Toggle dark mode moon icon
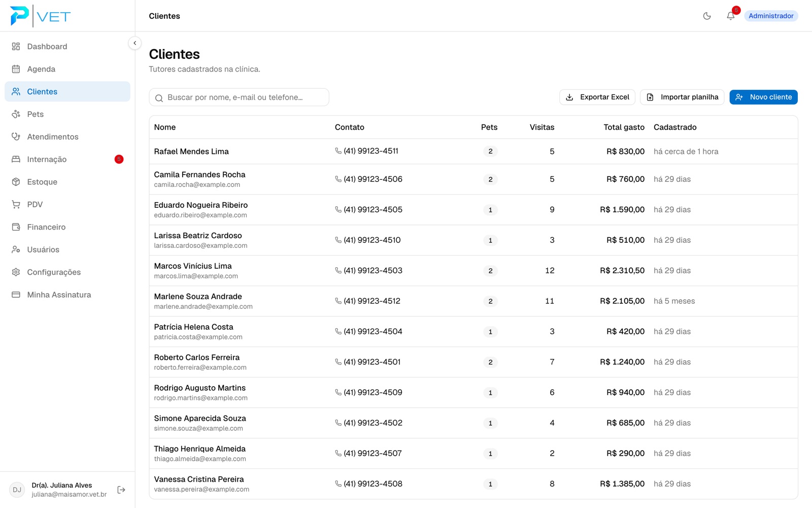The height and width of the screenshot is (508, 812). pos(707,16)
